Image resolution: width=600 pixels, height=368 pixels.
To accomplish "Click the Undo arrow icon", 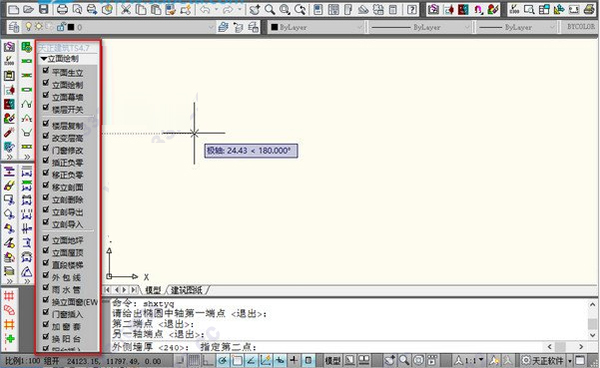I will [205, 10].
